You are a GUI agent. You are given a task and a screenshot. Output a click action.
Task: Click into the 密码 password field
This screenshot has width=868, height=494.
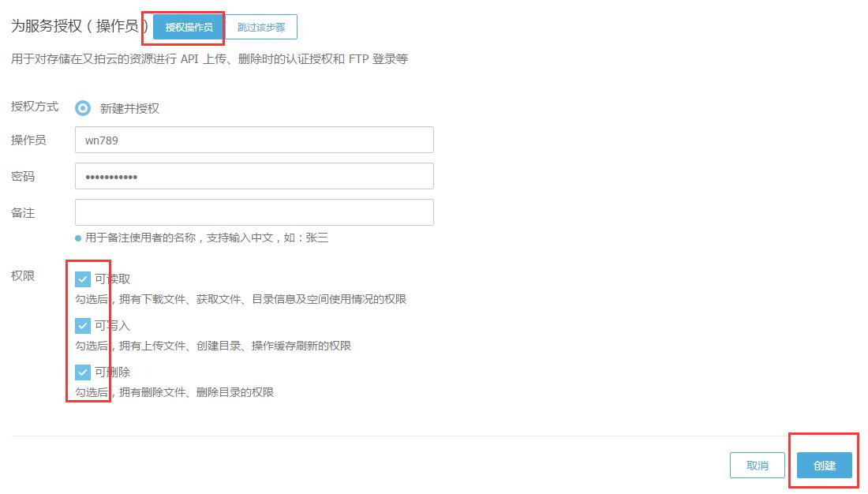[254, 176]
